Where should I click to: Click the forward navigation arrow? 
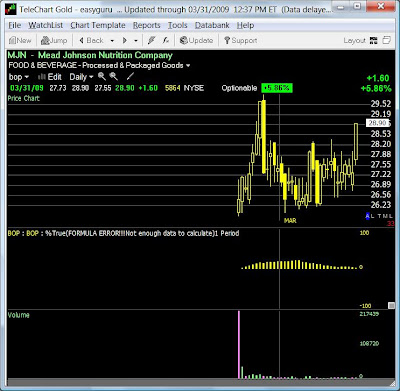tap(125, 41)
